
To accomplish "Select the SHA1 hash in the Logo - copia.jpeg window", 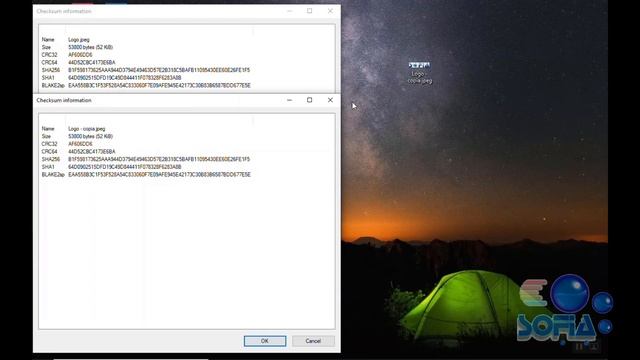I will 124,167.
